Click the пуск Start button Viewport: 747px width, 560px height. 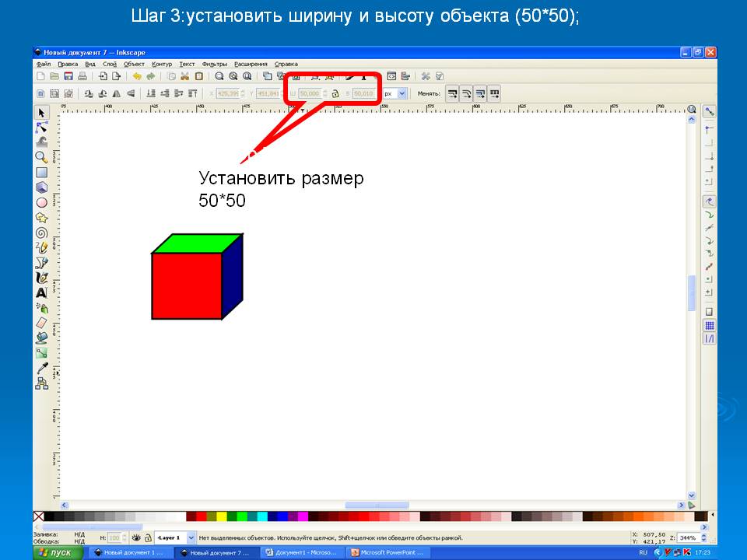[56, 552]
